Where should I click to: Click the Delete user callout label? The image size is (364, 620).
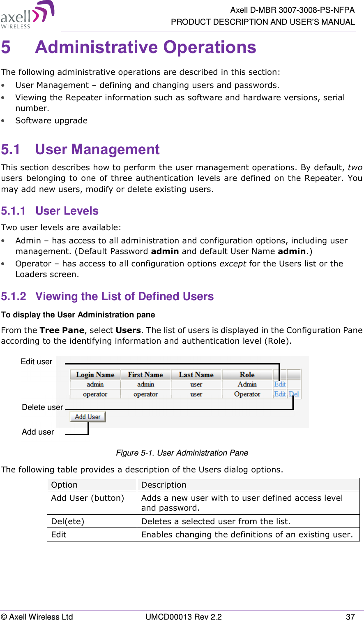pyautogui.click(x=42, y=407)
